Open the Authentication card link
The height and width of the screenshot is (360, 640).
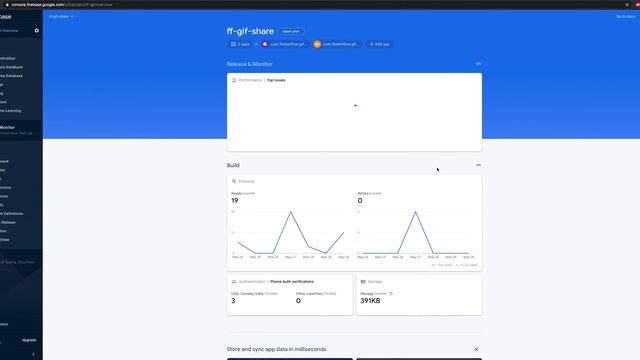coord(252,282)
